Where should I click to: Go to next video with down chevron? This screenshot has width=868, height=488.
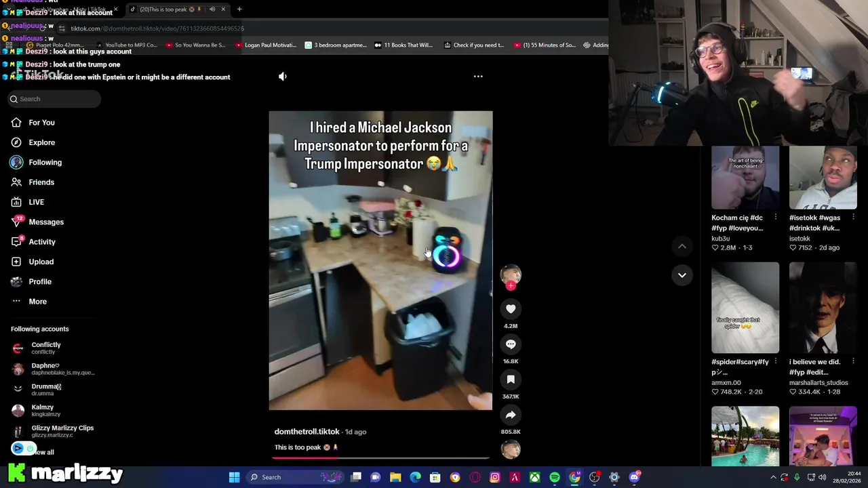682,275
